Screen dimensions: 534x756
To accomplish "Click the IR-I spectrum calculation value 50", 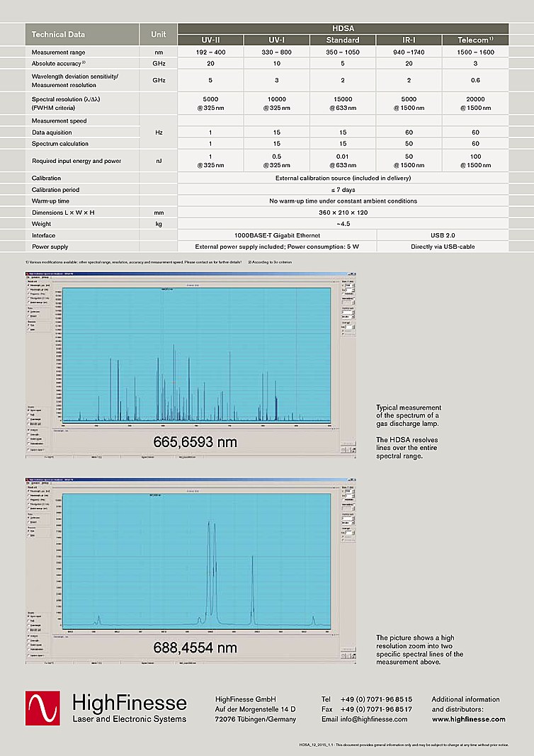I will coord(409,144).
